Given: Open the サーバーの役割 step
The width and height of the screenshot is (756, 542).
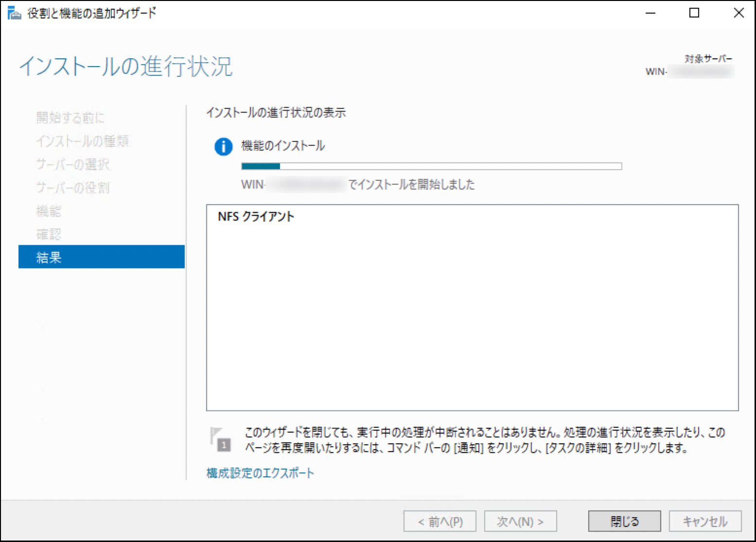Looking at the screenshot, I should pos(73,188).
